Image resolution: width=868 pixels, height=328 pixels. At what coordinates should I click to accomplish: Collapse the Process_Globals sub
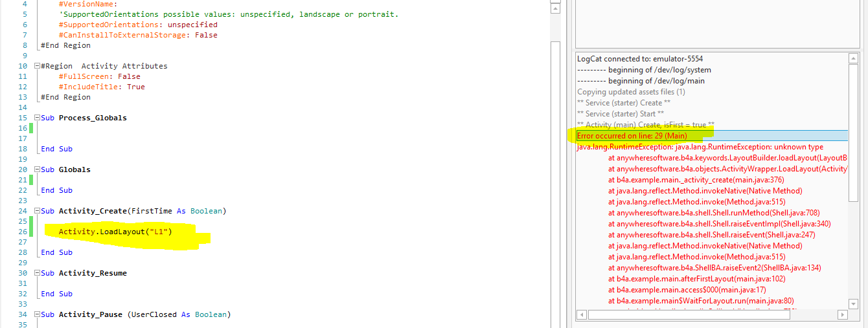(37, 118)
